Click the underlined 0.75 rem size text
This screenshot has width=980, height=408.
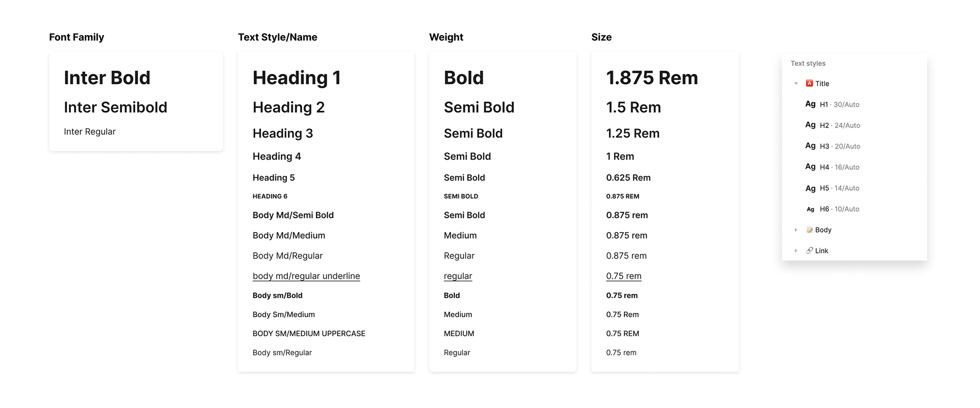(624, 276)
